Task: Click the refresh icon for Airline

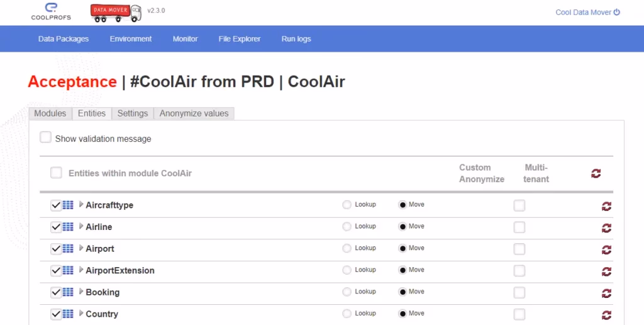Action: pyautogui.click(x=606, y=228)
